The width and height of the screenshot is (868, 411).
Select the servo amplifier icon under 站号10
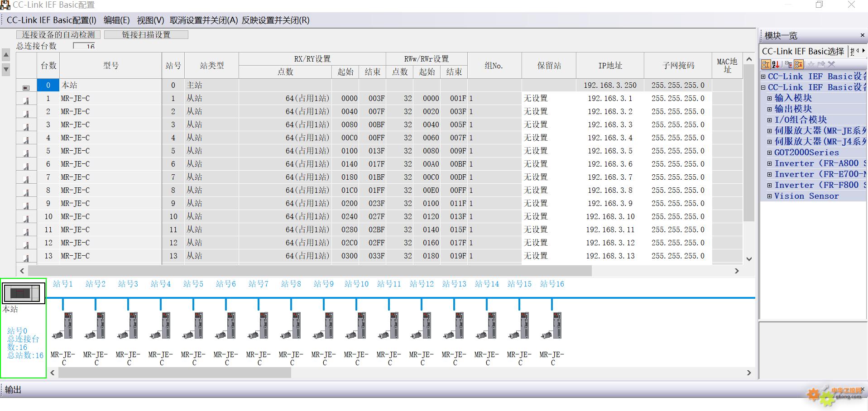pos(357,325)
